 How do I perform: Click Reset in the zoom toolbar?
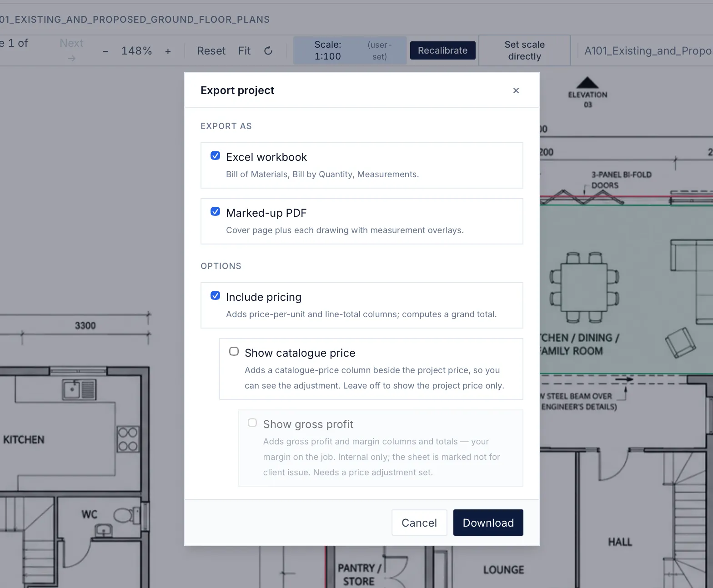click(211, 51)
